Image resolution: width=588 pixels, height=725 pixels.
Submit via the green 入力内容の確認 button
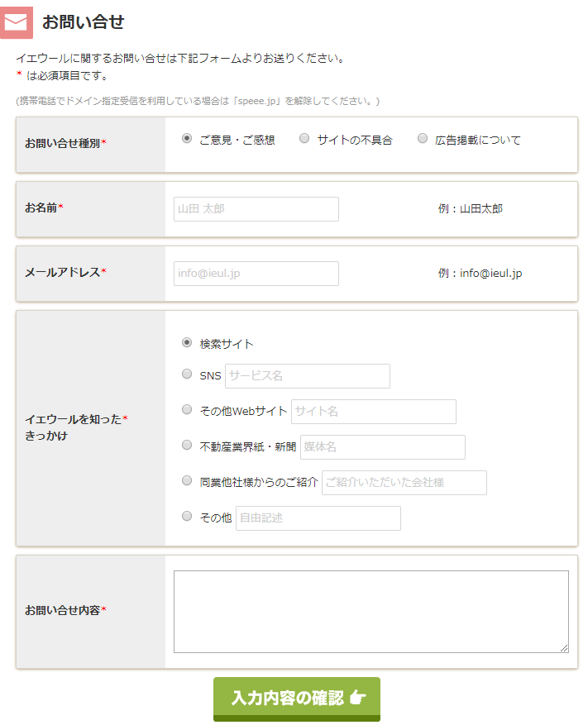pyautogui.click(x=297, y=699)
